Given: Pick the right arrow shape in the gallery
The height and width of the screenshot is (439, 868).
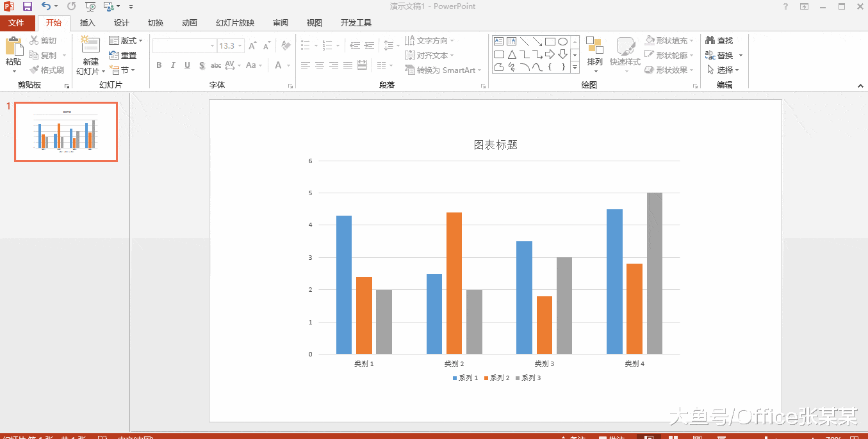Looking at the screenshot, I should click(550, 54).
